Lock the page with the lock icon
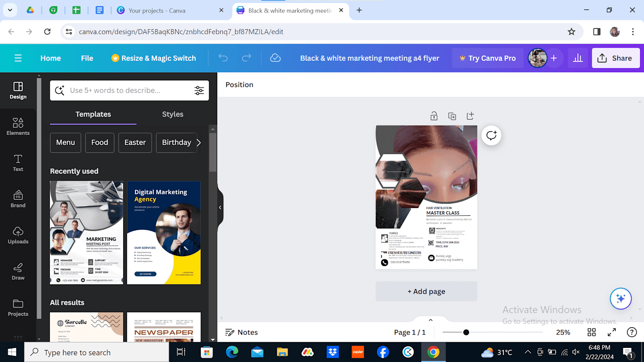644x362 pixels. pyautogui.click(x=434, y=116)
